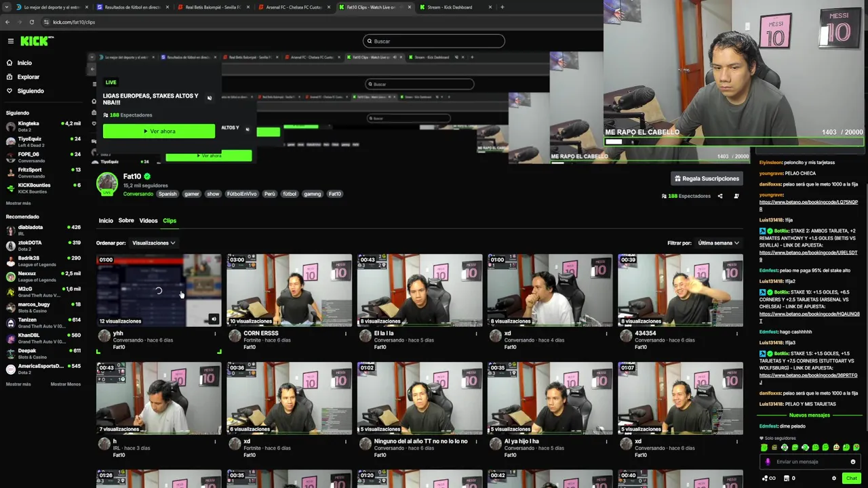Click the 'Regala Suscripciones' button
This screenshot has height=488, width=868.
pos(707,179)
